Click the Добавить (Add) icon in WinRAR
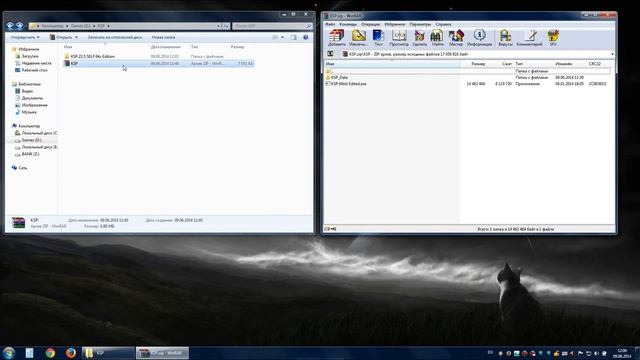The width and height of the screenshot is (640, 360). [x=337, y=38]
